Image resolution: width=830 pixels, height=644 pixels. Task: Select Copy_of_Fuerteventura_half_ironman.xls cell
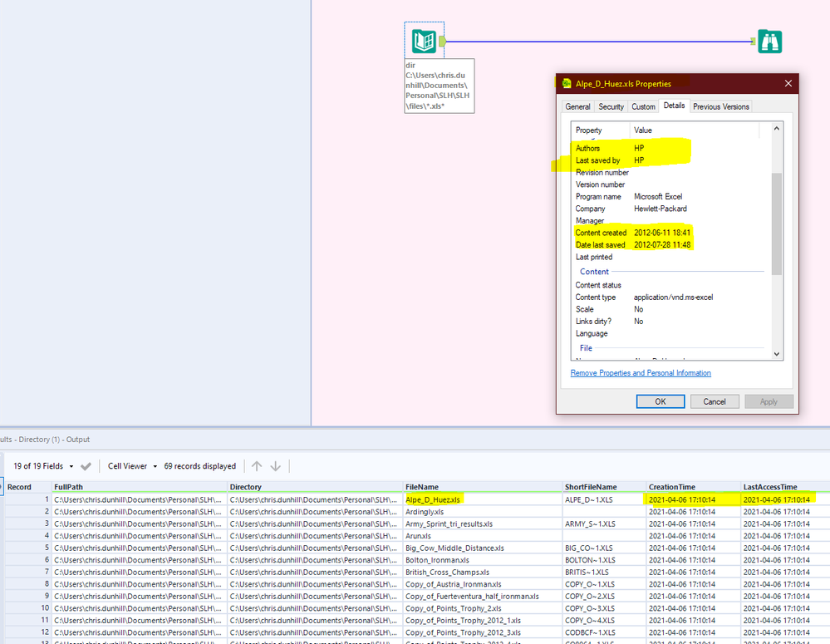pos(483,597)
